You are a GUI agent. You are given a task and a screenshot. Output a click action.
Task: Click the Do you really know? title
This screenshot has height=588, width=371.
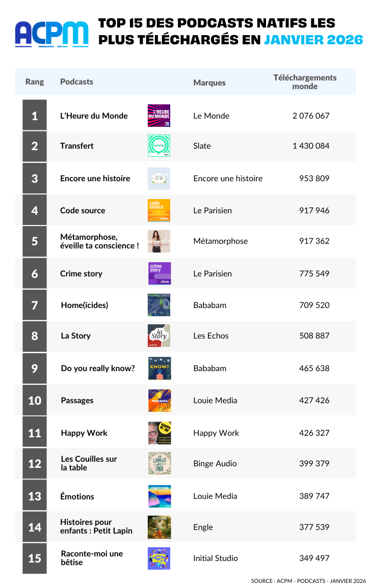[x=98, y=368]
